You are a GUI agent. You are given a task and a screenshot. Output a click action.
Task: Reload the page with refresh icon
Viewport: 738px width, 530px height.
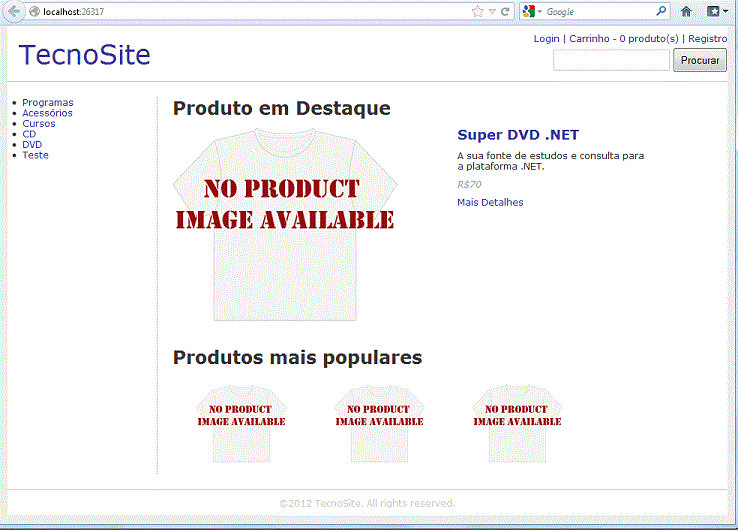(505, 12)
